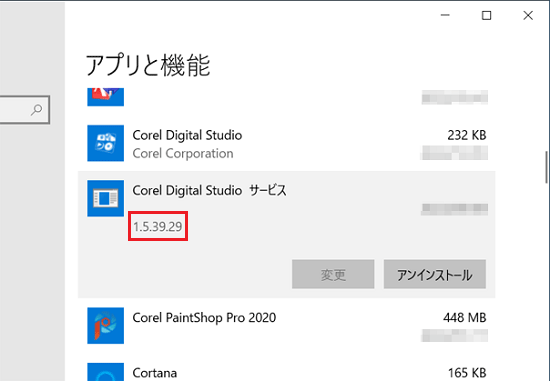Minimize the settings window
Image resolution: width=550 pixels, height=381 pixels.
pyautogui.click(x=445, y=15)
